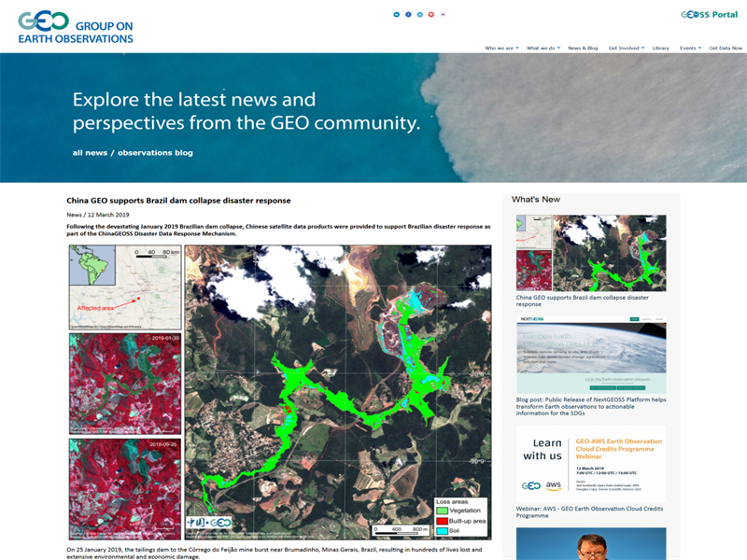Expand the What we do menu
747x560 pixels.
(543, 48)
